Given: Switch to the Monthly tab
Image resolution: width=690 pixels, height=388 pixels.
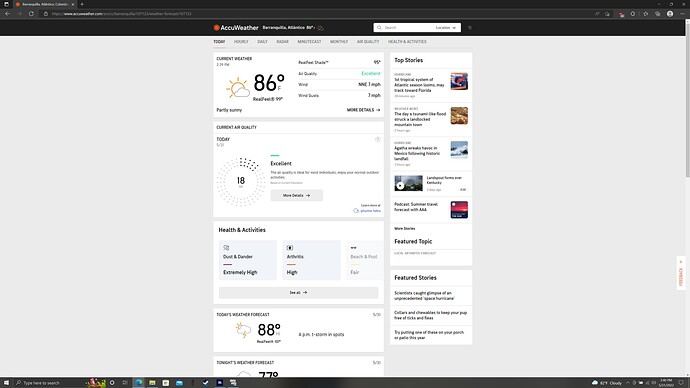Looking at the screenshot, I should (339, 42).
